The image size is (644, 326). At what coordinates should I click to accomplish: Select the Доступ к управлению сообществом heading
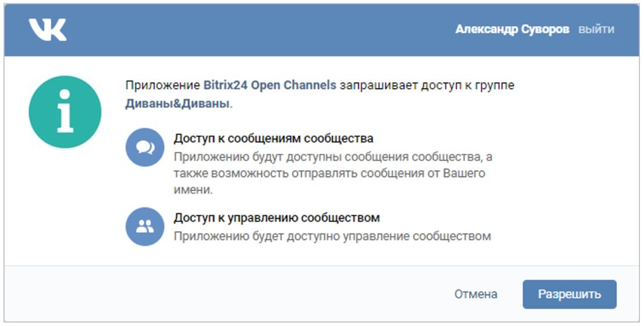point(276,218)
